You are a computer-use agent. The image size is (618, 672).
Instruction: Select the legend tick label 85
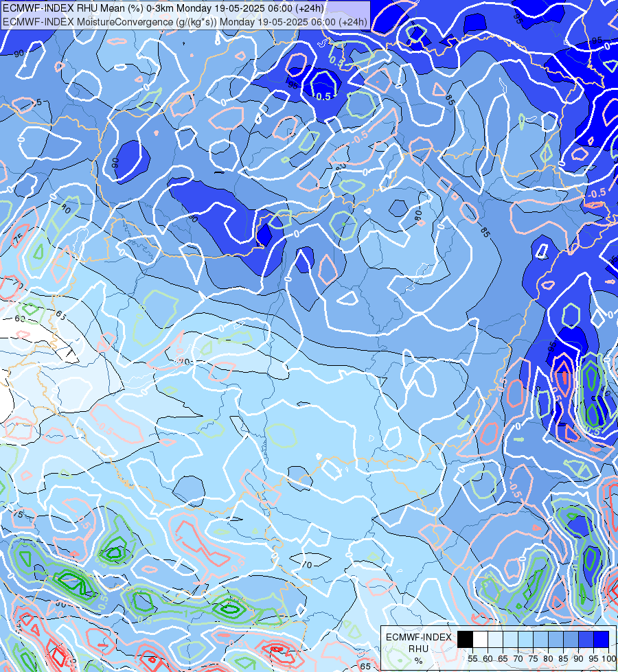[563, 659]
